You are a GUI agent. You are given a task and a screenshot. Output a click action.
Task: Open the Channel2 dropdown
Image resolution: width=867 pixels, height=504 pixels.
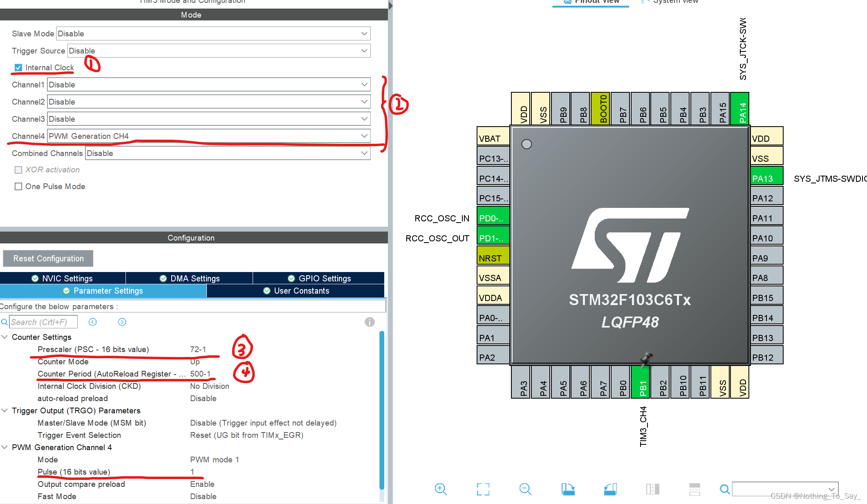point(209,102)
